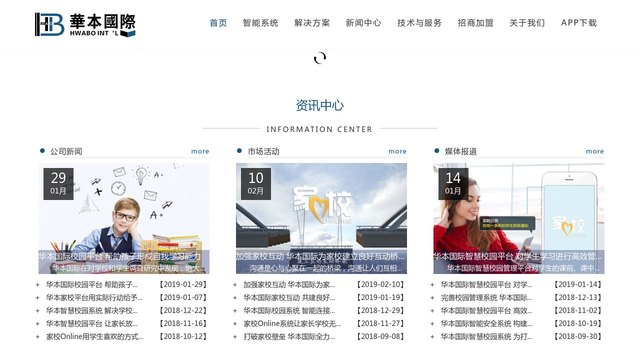Click more link for 公司新闻
640x360 pixels.
tap(200, 151)
